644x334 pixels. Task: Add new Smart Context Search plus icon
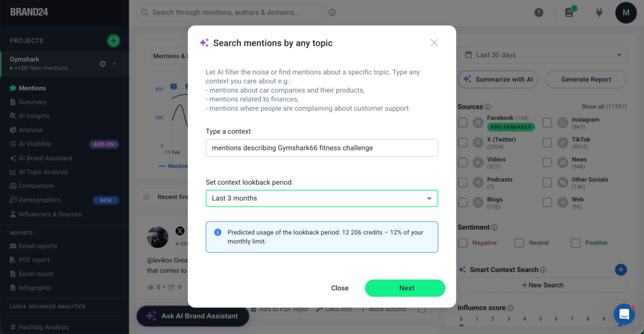click(x=621, y=270)
